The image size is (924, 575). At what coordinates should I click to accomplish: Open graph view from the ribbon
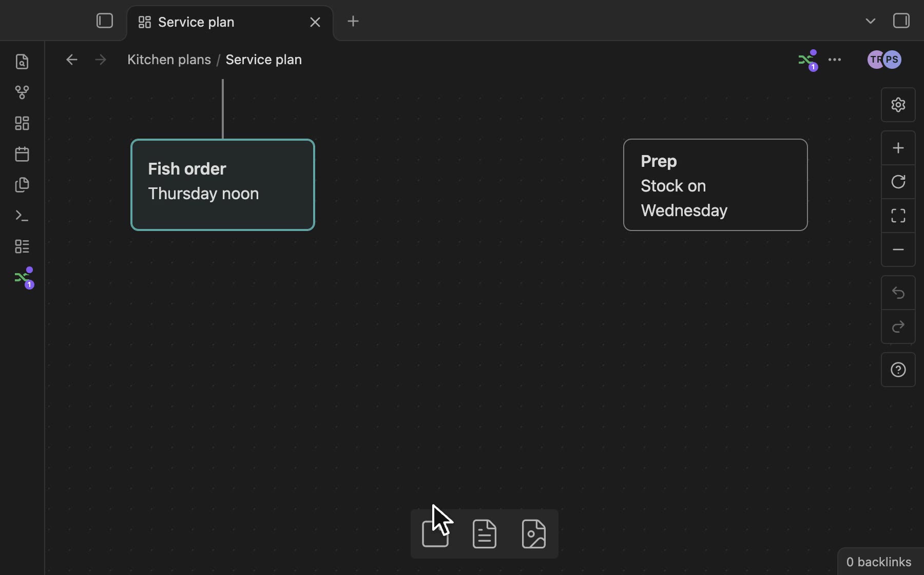(x=22, y=92)
